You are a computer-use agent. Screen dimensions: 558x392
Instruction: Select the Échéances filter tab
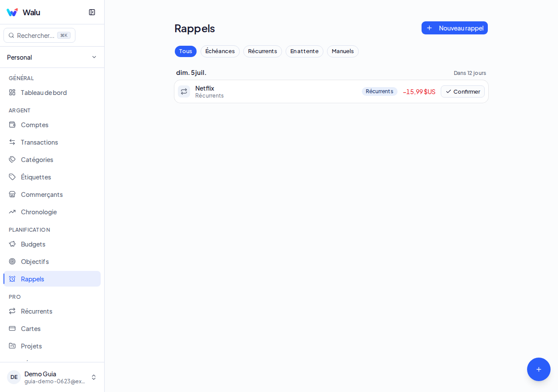220,51
